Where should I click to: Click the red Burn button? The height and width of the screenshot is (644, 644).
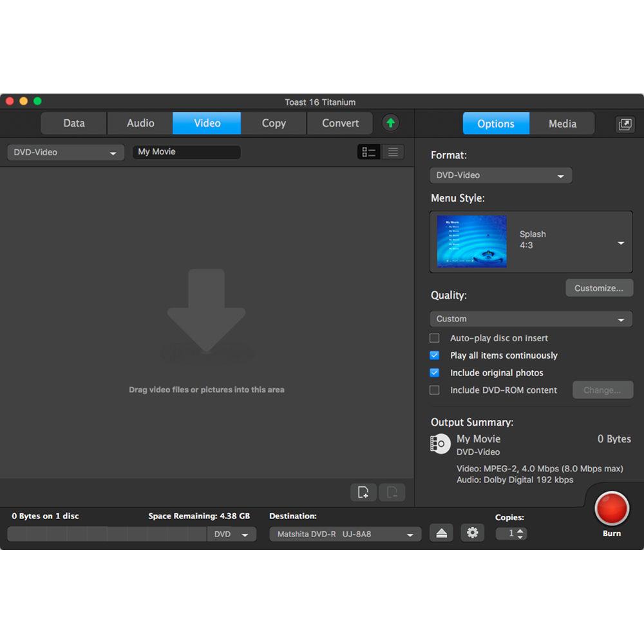611,509
